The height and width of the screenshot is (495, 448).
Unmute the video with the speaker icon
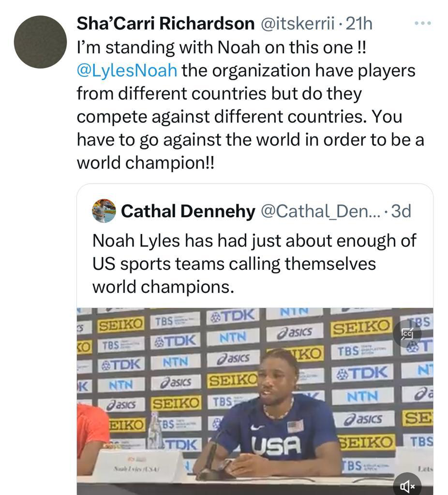pos(407,485)
